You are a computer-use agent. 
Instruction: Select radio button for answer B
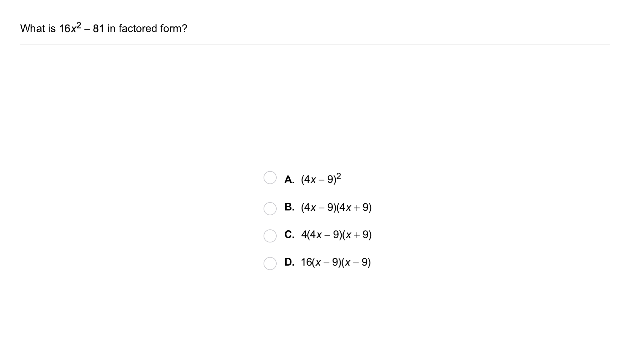coord(270,208)
